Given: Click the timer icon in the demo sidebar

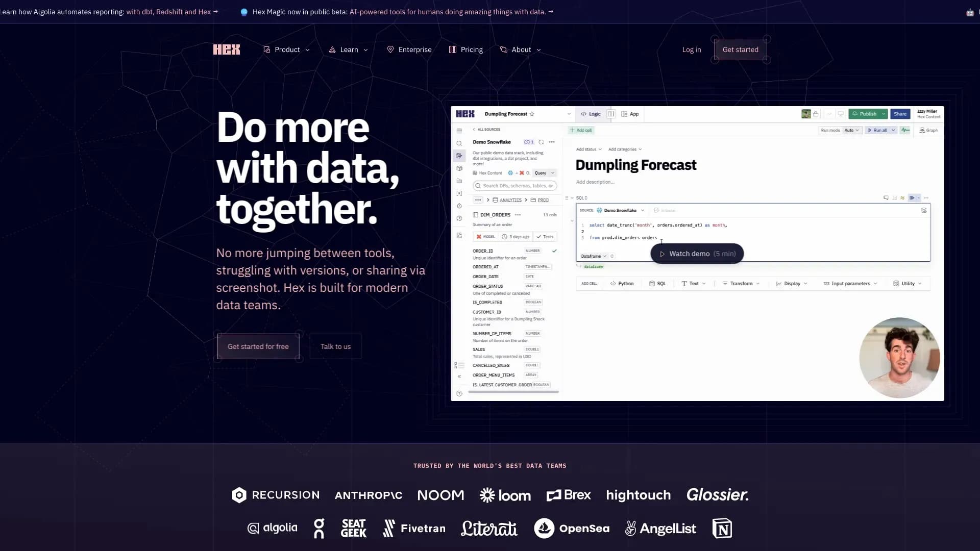Looking at the screenshot, I should (x=459, y=206).
